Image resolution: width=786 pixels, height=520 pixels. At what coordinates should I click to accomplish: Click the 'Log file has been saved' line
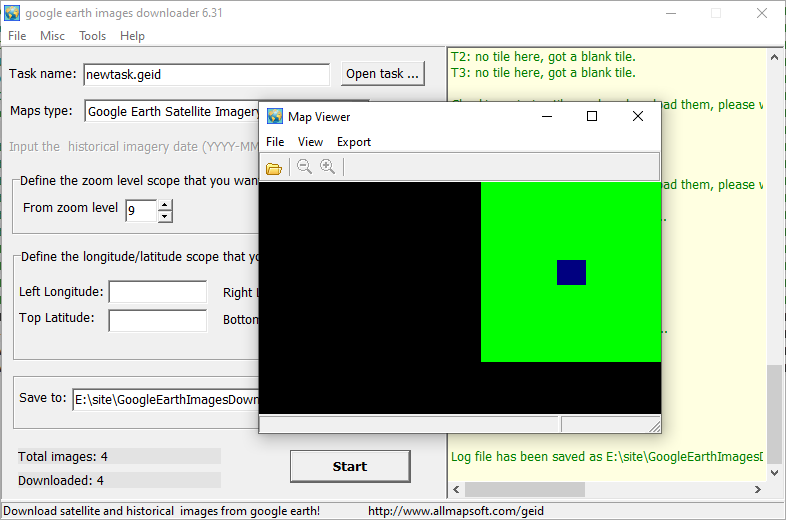click(x=607, y=456)
